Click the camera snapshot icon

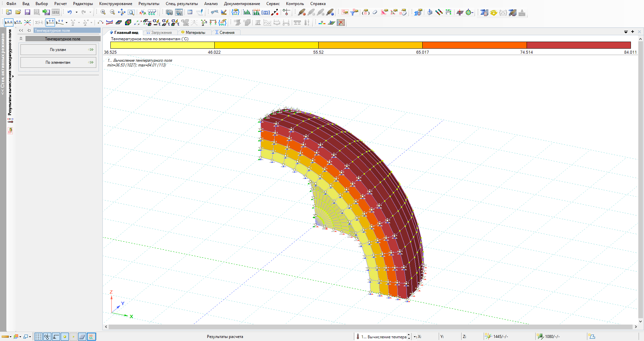coord(169,12)
